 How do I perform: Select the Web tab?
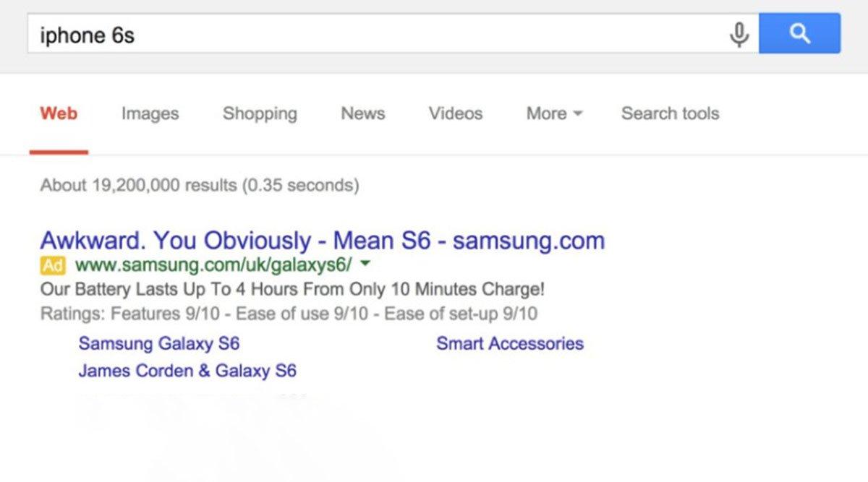click(59, 113)
